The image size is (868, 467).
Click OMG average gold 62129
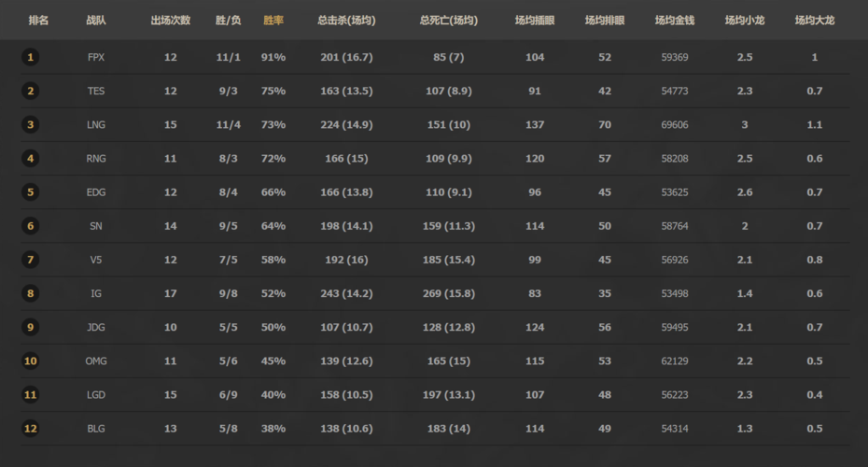[675, 361]
